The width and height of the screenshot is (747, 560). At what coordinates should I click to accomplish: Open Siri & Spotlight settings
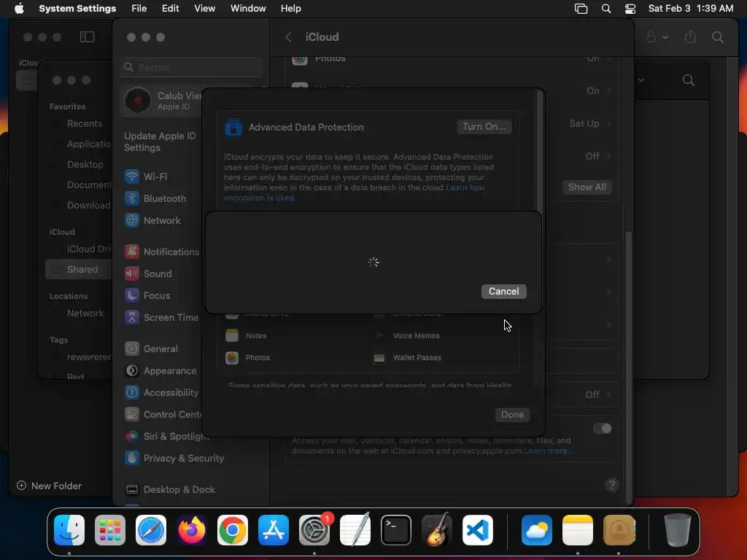(166, 437)
